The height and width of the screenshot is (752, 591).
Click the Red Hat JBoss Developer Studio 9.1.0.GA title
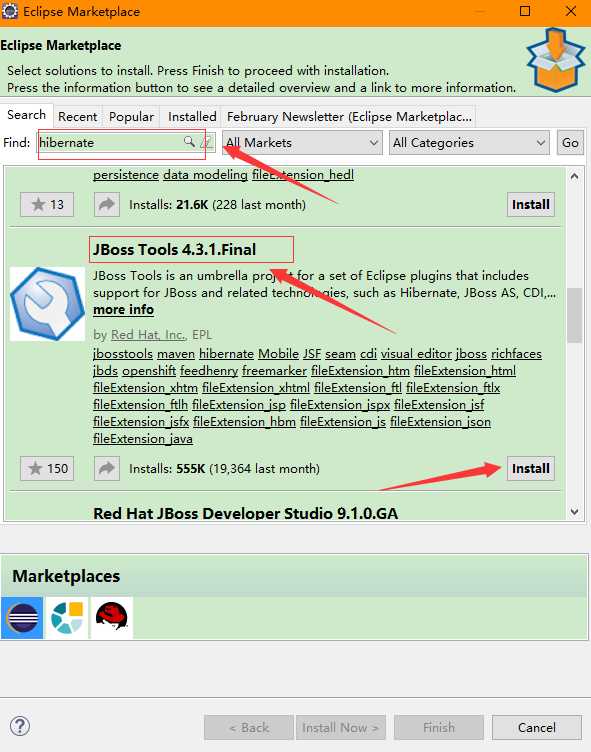tap(246, 513)
